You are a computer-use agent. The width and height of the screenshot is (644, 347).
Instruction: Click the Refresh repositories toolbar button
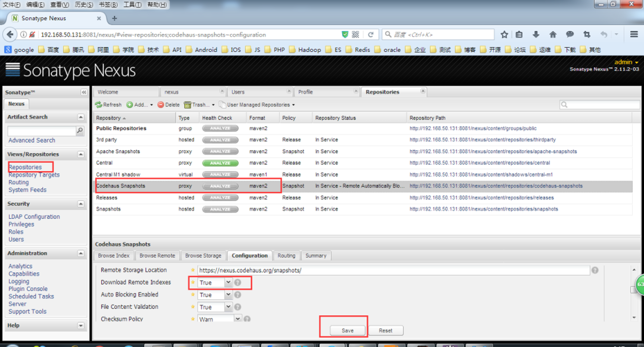coord(108,105)
